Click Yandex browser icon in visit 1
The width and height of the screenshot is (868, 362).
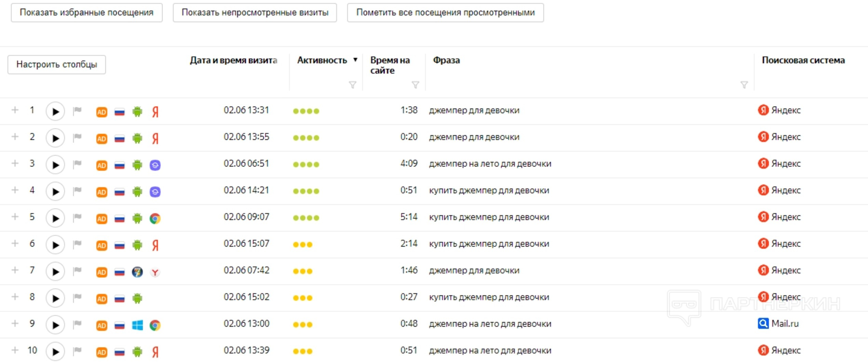tap(155, 112)
